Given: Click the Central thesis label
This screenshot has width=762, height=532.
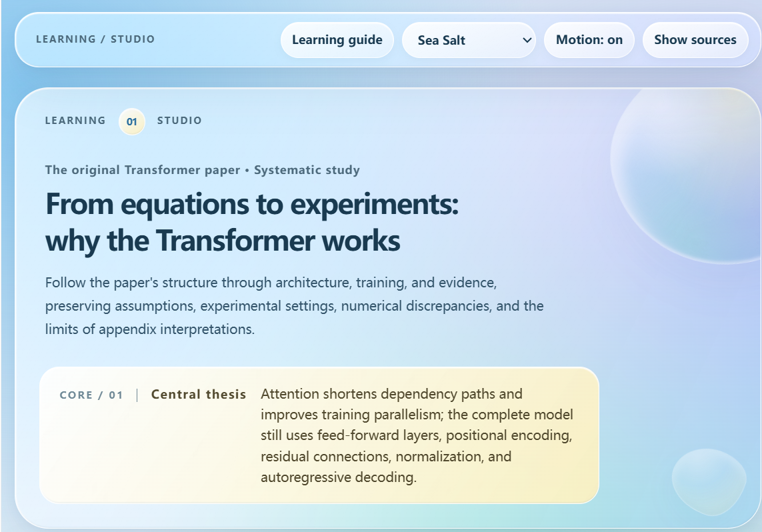Looking at the screenshot, I should click(x=199, y=395).
